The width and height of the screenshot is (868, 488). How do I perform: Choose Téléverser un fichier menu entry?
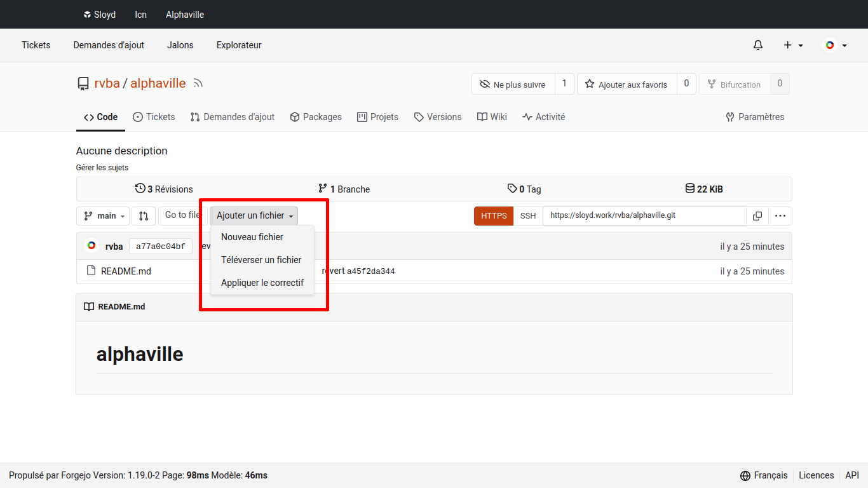coord(261,260)
